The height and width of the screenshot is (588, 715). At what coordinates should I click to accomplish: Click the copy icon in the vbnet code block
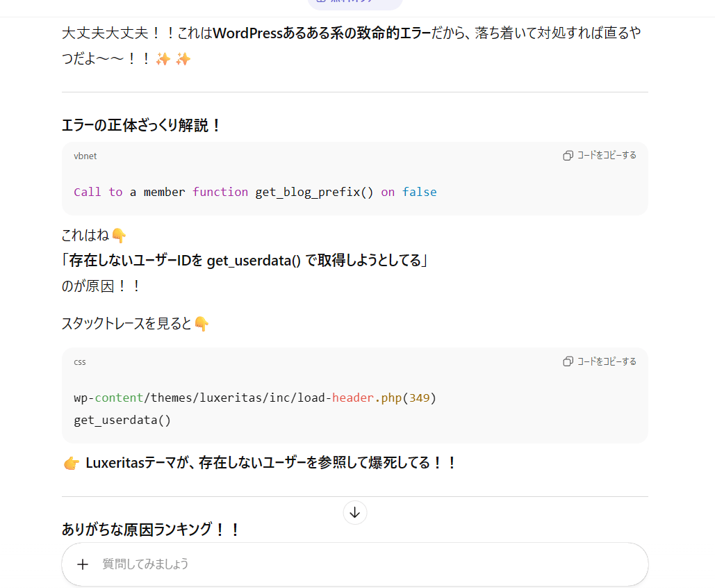(x=568, y=156)
